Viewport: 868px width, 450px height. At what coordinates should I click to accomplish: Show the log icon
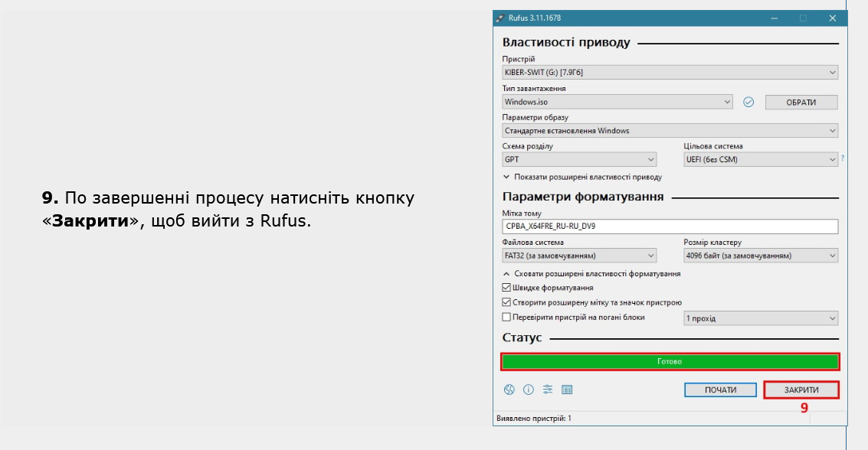567,390
